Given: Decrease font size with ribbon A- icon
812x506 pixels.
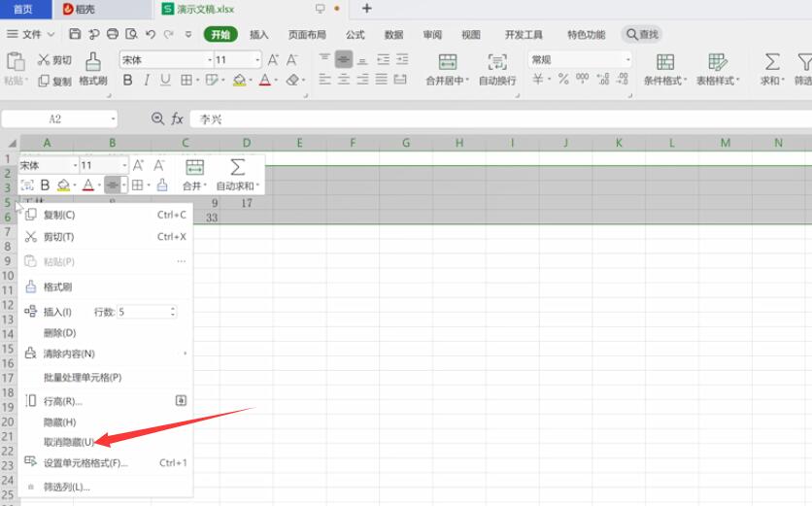Looking at the screenshot, I should tap(292, 60).
